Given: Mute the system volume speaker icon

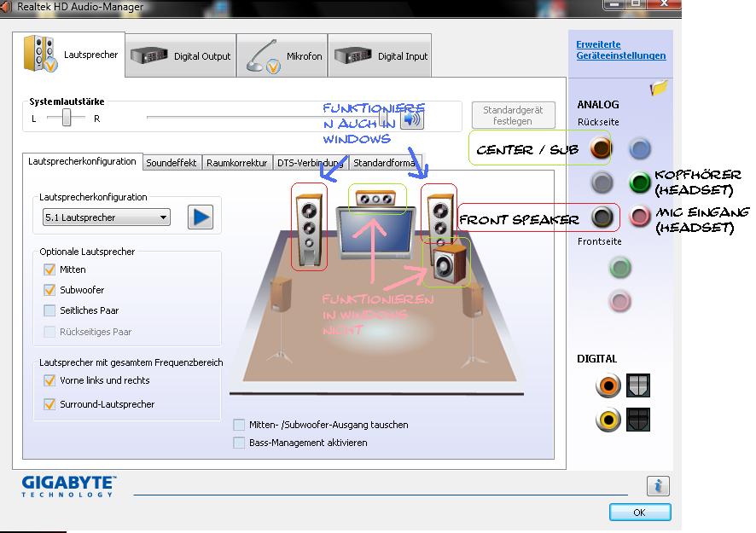Looking at the screenshot, I should tap(412, 119).
